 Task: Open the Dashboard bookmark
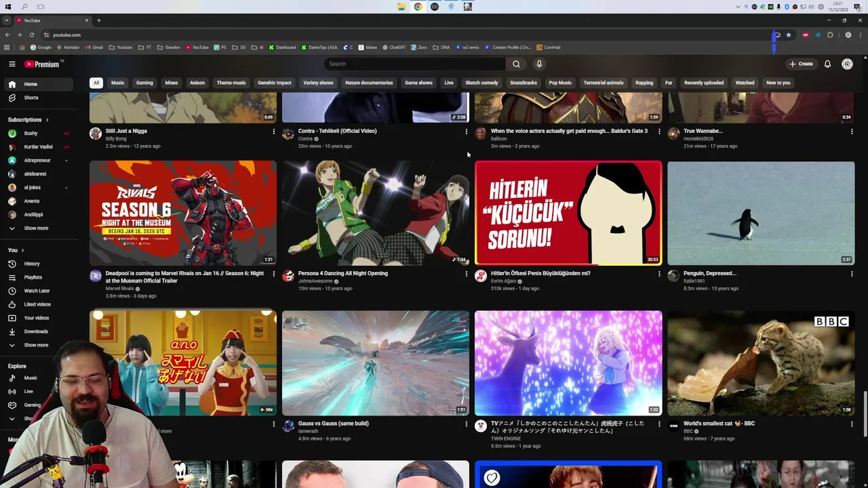(282, 47)
